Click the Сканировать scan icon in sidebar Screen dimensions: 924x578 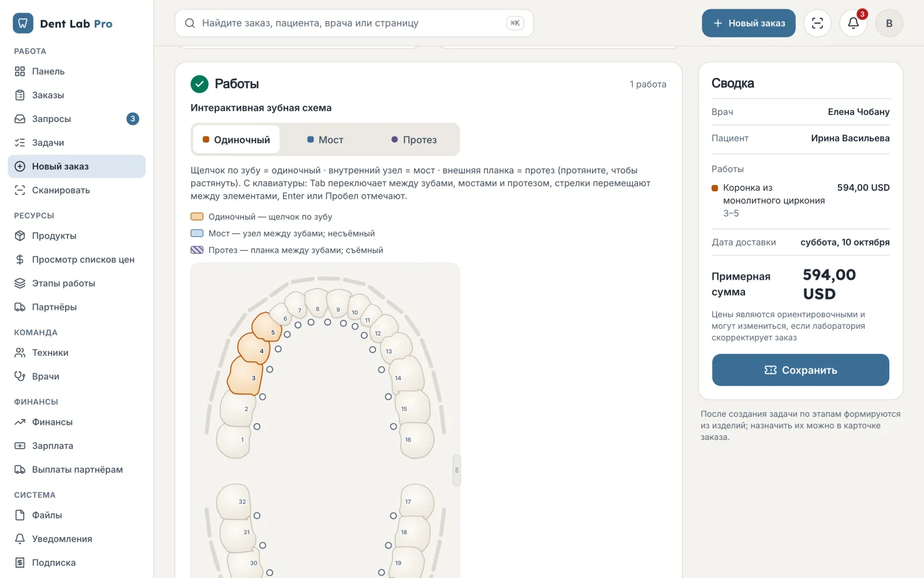[x=20, y=190]
